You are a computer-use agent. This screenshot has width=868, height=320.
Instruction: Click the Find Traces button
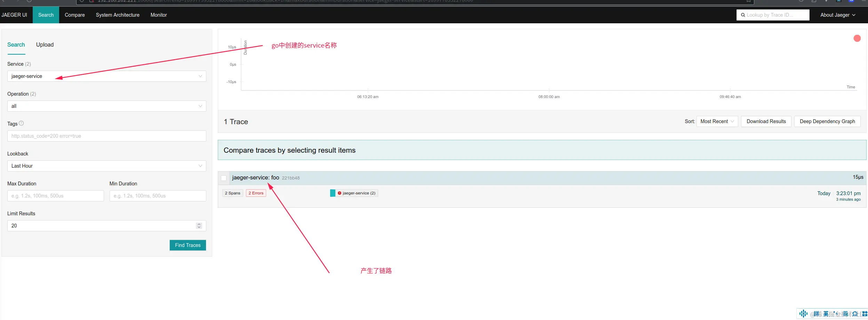click(188, 245)
